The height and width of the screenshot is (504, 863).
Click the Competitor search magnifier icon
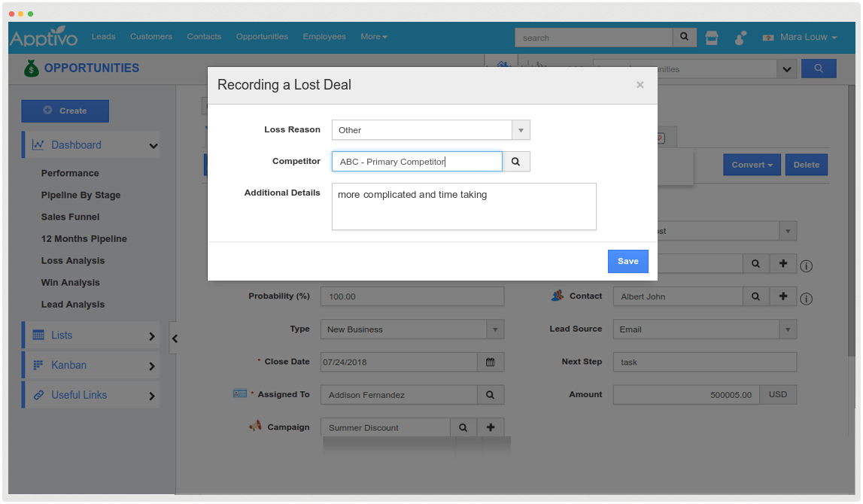click(x=516, y=162)
